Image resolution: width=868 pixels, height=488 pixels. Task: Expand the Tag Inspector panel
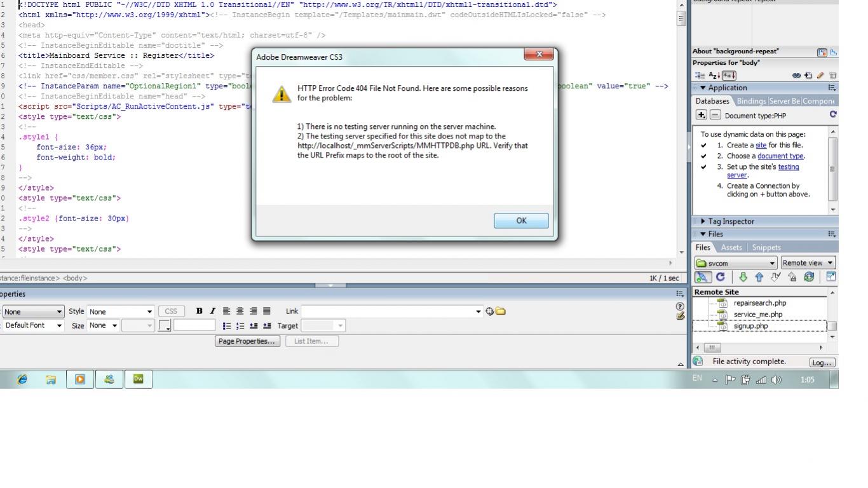pyautogui.click(x=703, y=222)
